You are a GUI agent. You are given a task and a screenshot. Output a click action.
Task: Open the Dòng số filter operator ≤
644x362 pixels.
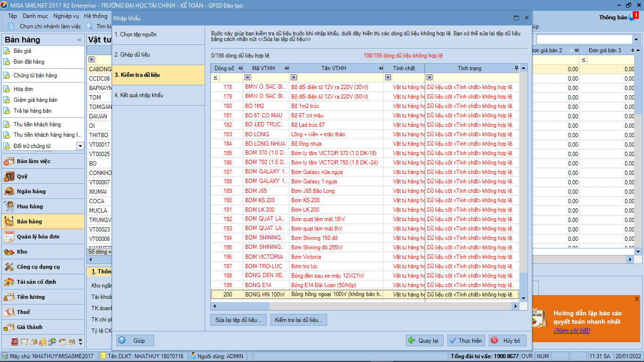tap(215, 78)
